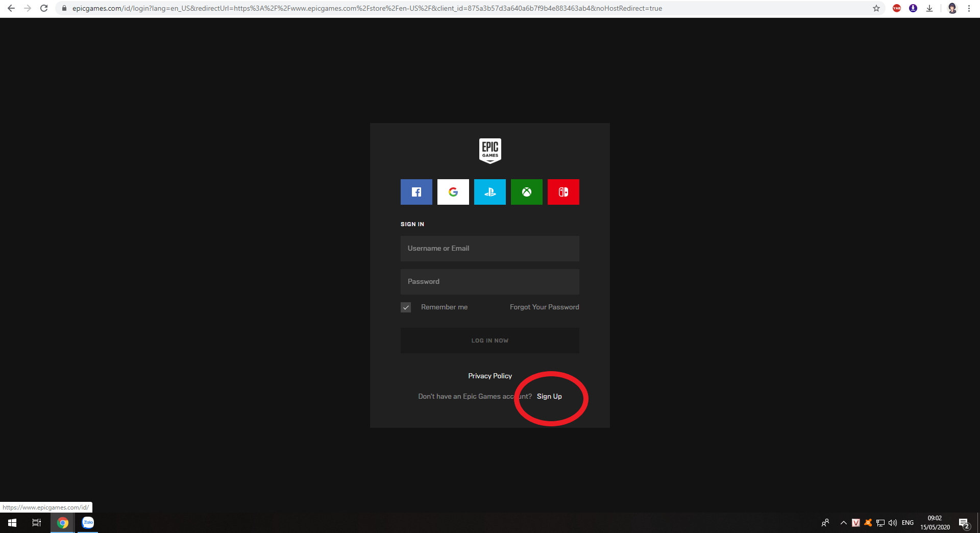Open the Chrome profile avatar
Screen dimensions: 980x533
click(x=952, y=8)
